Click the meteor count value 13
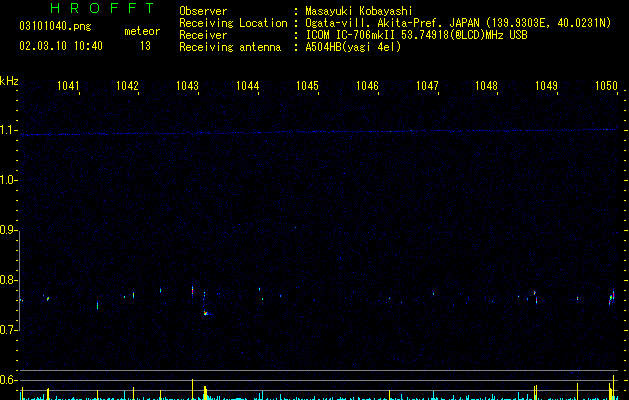Image resolution: width=629 pixels, height=400 pixels. [x=145, y=46]
